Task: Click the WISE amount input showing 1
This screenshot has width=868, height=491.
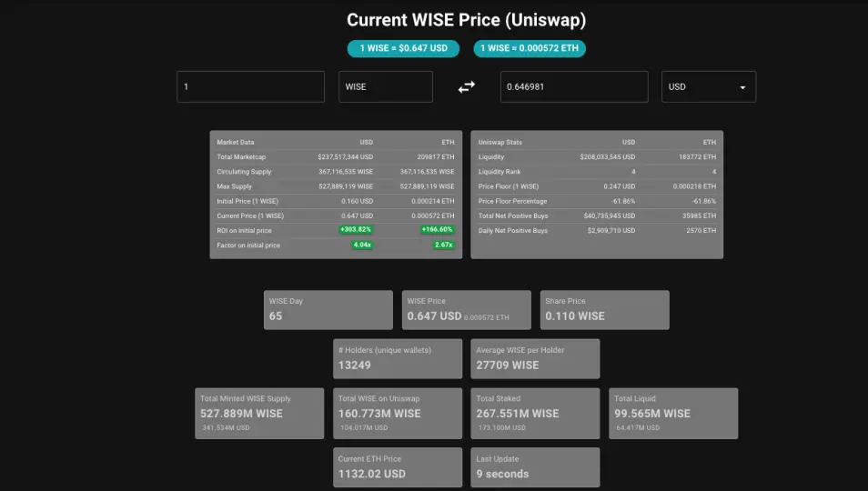Action: click(250, 86)
